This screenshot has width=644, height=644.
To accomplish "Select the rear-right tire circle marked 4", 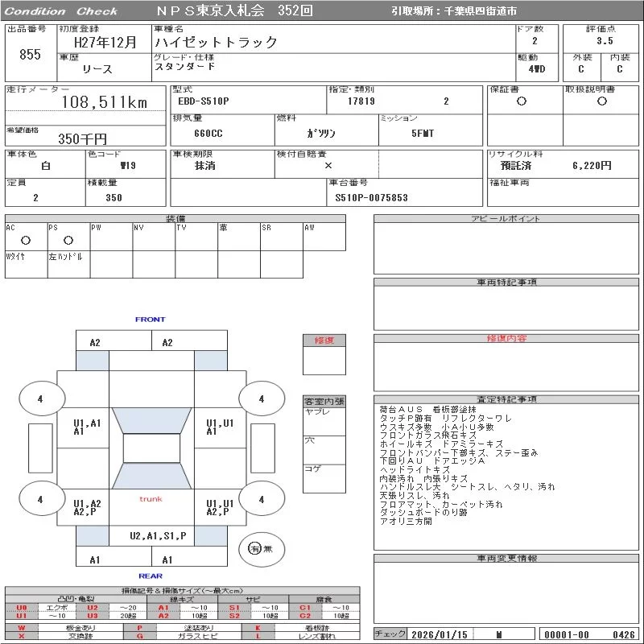I will click(x=261, y=499).
